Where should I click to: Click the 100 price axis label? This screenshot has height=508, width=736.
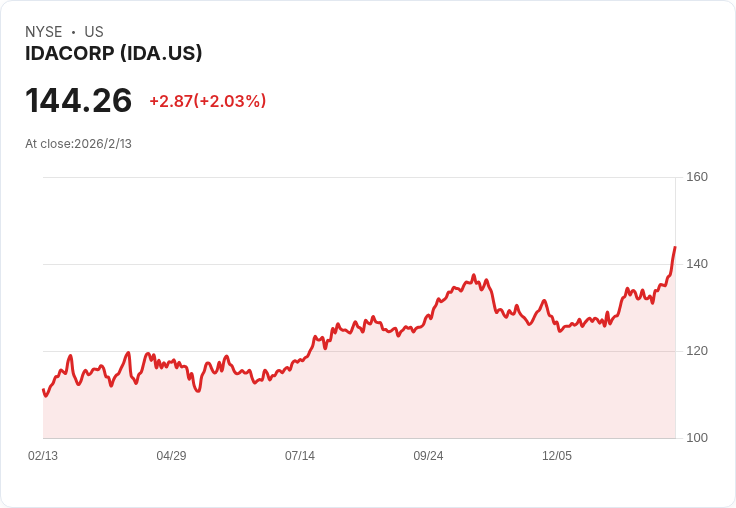pos(697,438)
